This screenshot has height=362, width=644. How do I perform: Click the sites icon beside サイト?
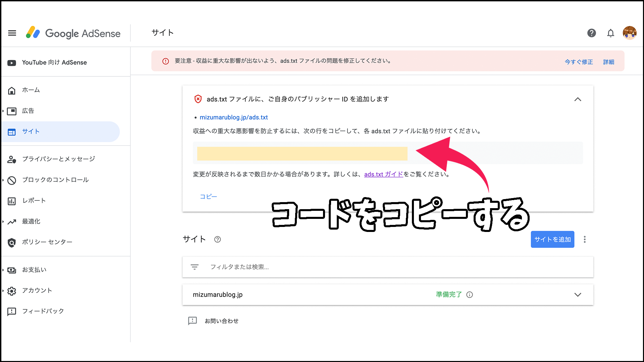pos(12,132)
